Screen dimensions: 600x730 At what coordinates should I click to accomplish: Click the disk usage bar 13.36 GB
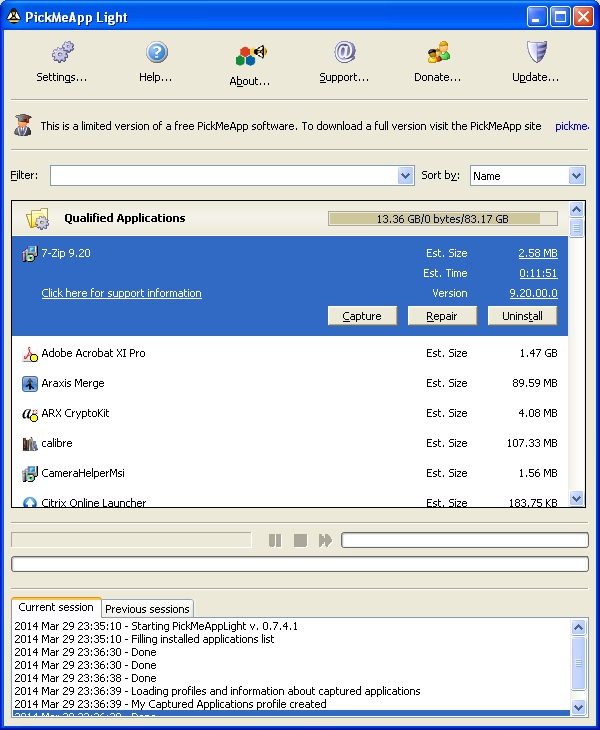pyautogui.click(x=442, y=218)
